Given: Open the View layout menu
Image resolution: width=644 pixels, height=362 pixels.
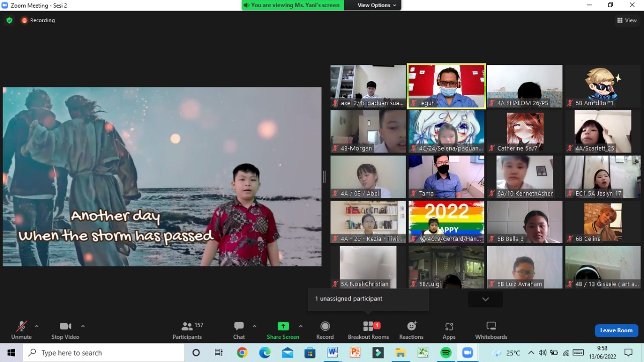Looking at the screenshot, I should coord(627,20).
